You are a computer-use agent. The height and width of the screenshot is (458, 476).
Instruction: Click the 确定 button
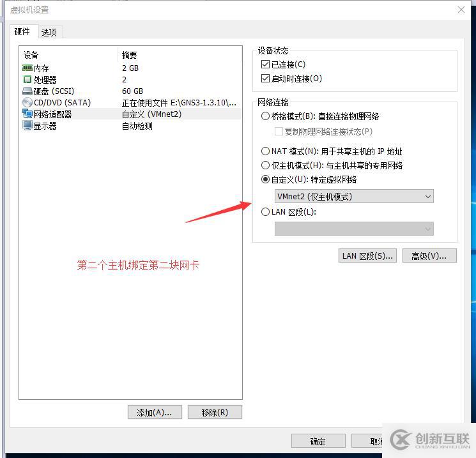click(x=318, y=441)
